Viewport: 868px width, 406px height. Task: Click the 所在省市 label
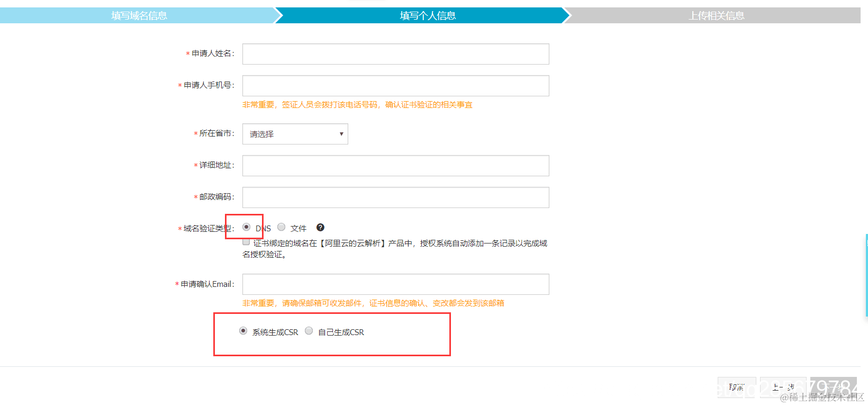point(214,133)
